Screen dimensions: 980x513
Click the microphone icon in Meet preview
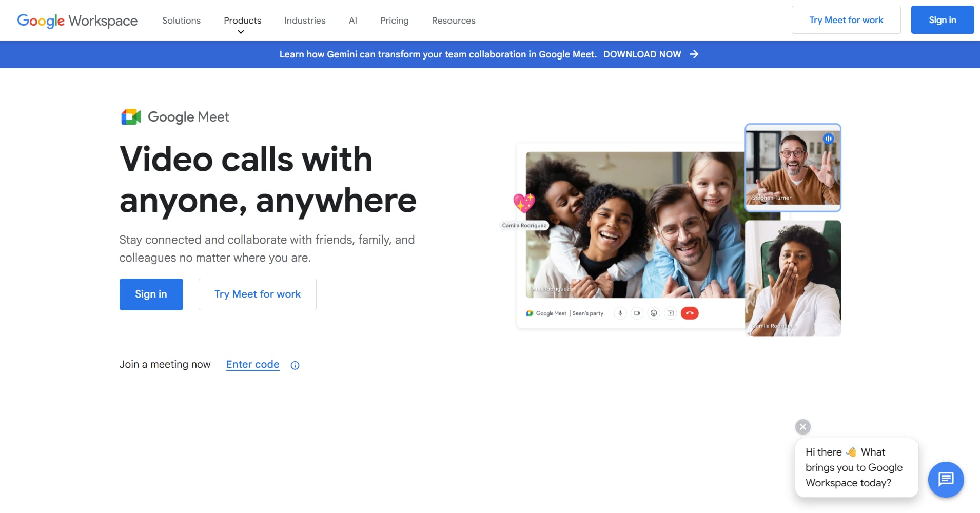[620, 313]
